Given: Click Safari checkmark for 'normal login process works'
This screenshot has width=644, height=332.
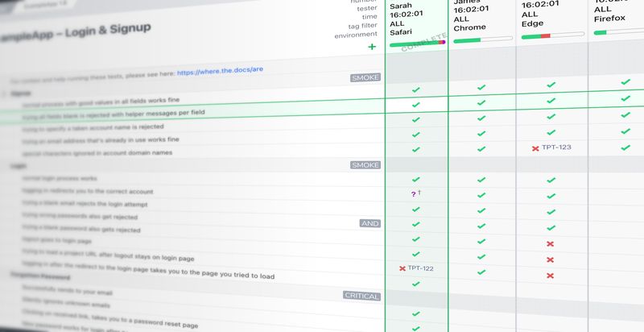Looking at the screenshot, I should pyautogui.click(x=416, y=179).
